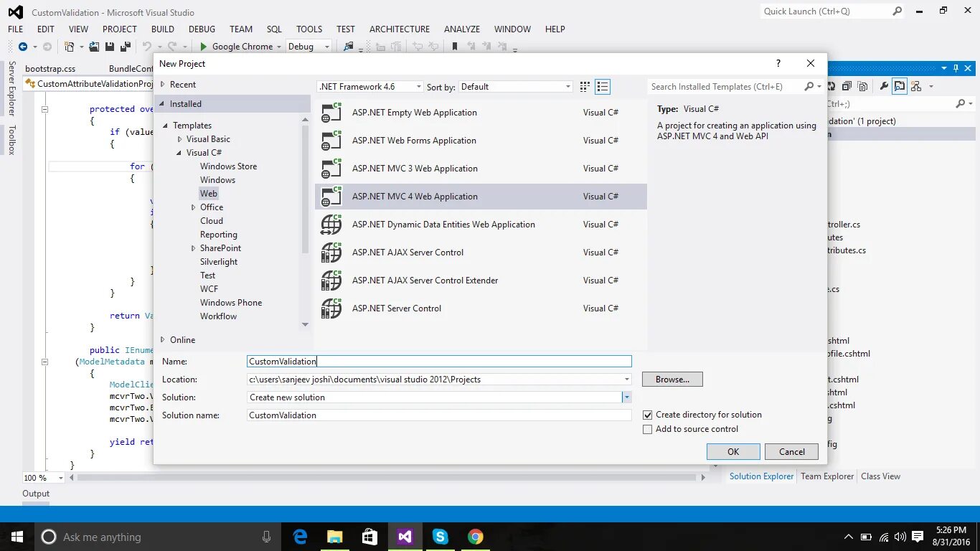This screenshot has width=980, height=551.
Task: Click the Undo toolbar icon
Action: (147, 47)
